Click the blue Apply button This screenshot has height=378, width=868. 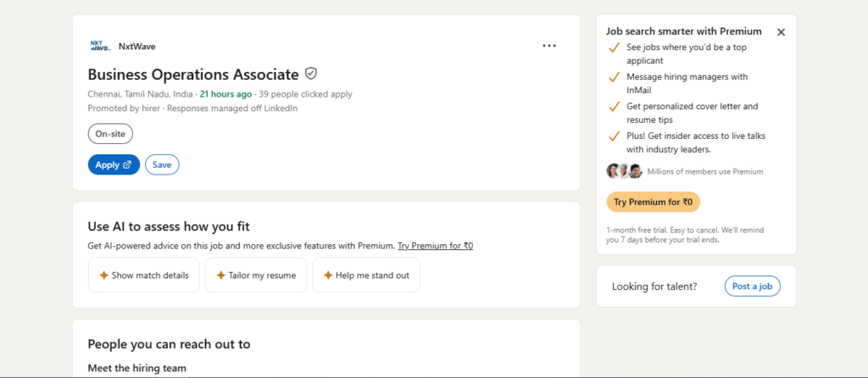tap(114, 165)
